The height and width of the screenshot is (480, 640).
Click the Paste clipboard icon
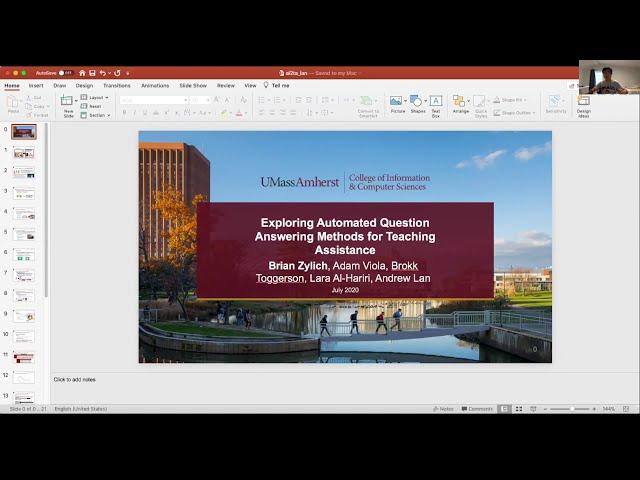click(x=13, y=102)
